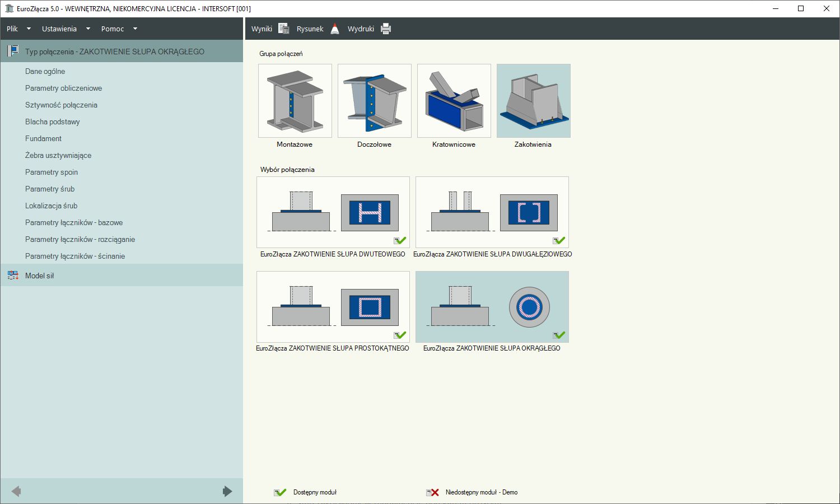Open the Pomoc menu
This screenshot has height=504, width=840.
point(113,29)
